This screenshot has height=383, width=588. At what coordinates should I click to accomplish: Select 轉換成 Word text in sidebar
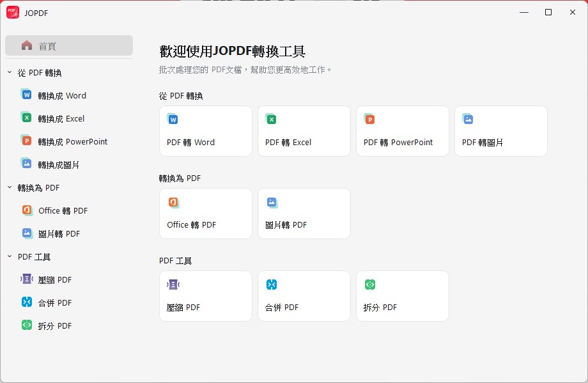coord(62,96)
